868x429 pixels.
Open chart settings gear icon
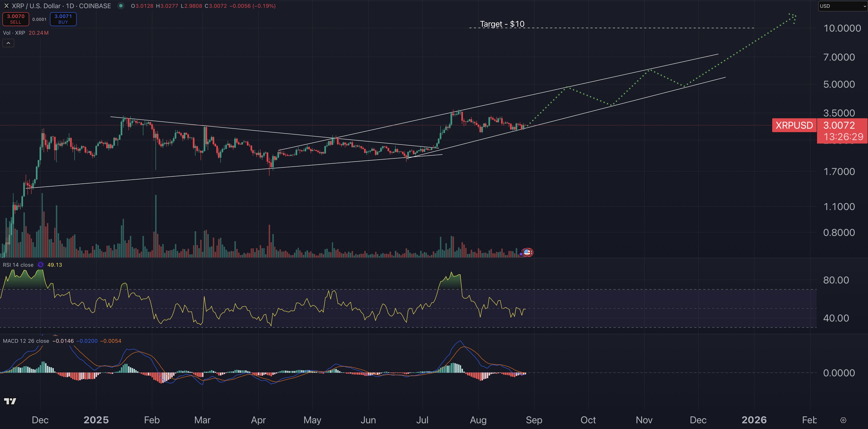(843, 420)
